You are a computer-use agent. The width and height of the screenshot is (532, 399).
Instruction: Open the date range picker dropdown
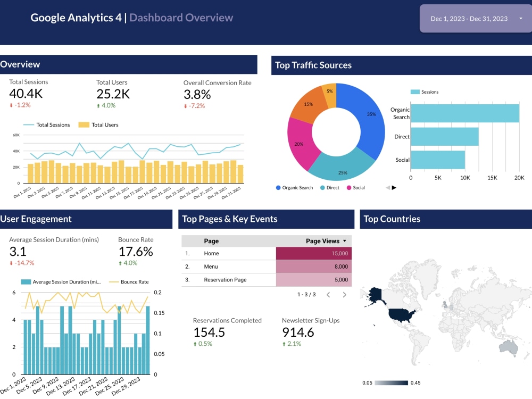click(x=468, y=19)
